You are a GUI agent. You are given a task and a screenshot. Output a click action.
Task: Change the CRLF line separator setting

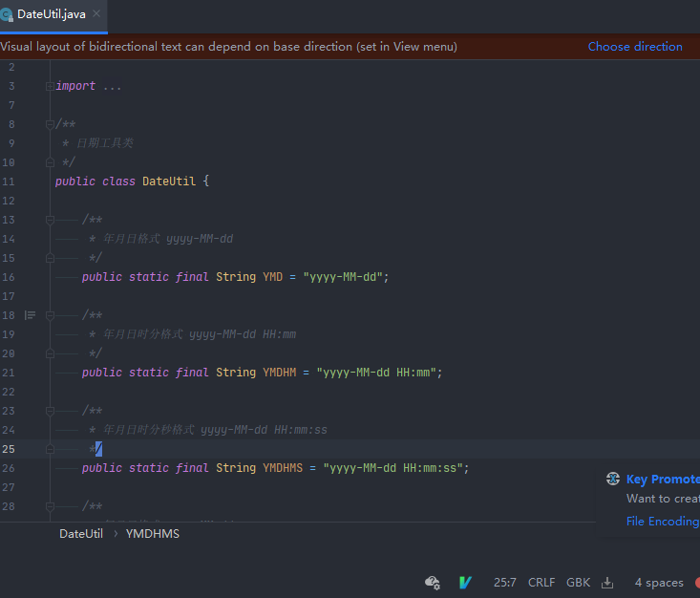click(541, 583)
